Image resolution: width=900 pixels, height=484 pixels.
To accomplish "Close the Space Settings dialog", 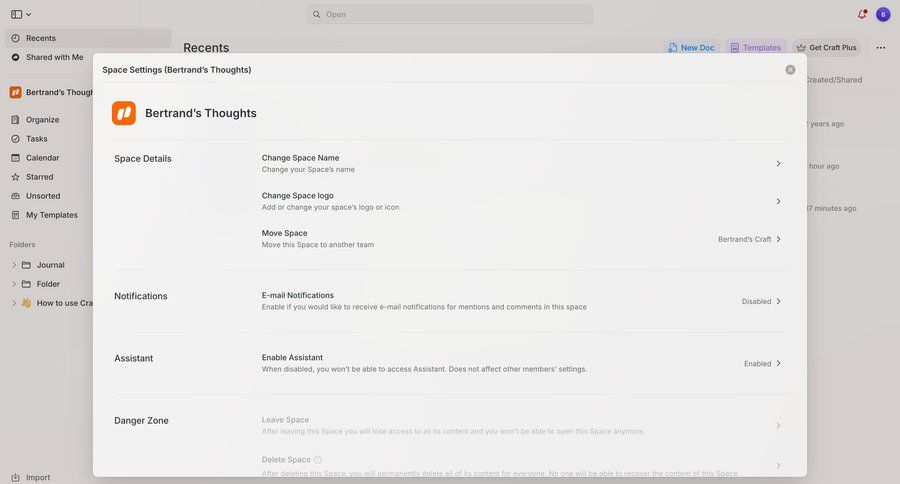I will (790, 69).
